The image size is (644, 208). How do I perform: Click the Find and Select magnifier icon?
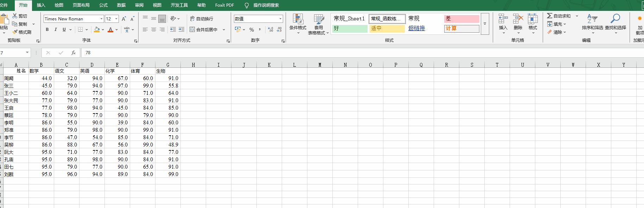tap(615, 19)
